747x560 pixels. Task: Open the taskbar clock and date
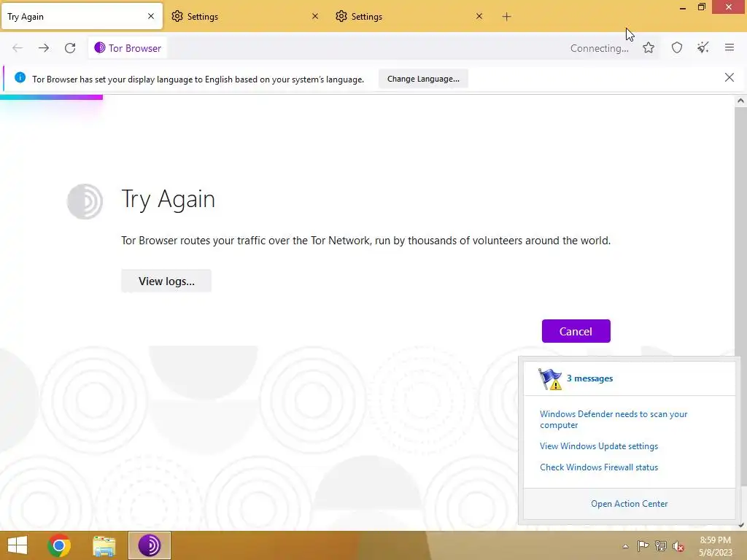(715, 546)
